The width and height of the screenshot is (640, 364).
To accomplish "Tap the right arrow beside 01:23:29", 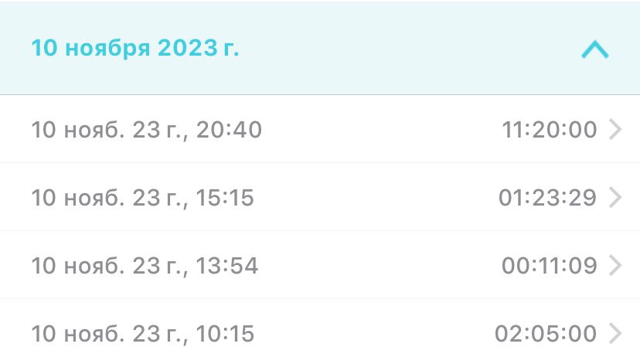I will tap(615, 198).
